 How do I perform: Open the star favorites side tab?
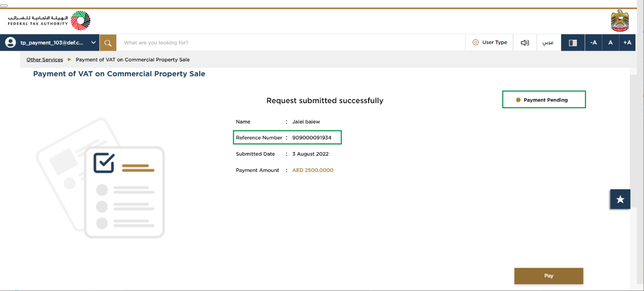coord(620,199)
